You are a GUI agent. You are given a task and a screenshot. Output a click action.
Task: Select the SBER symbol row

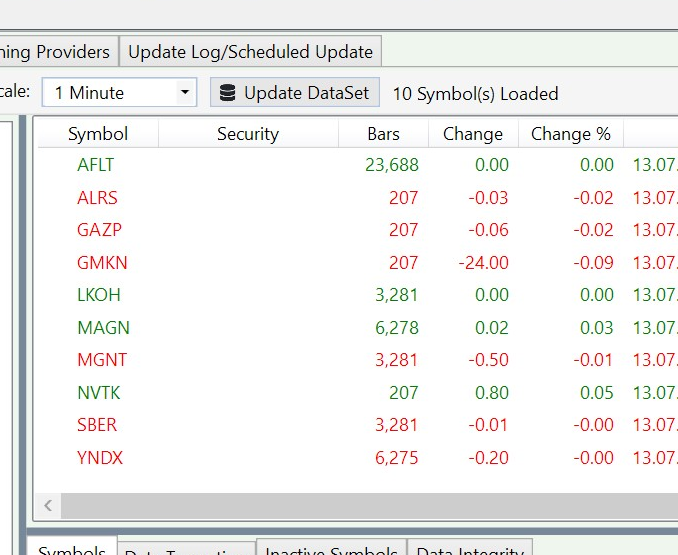pos(358,425)
